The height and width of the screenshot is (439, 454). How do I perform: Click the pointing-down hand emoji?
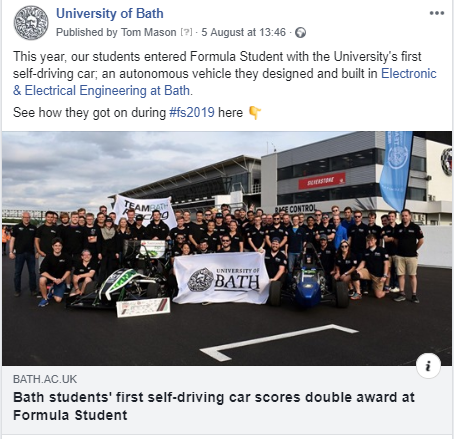[255, 113]
